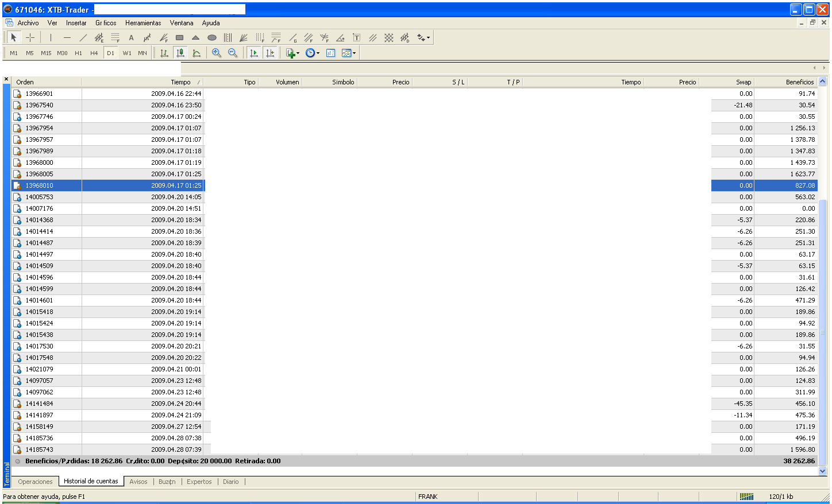Open the Herramientas menu

coord(143,23)
